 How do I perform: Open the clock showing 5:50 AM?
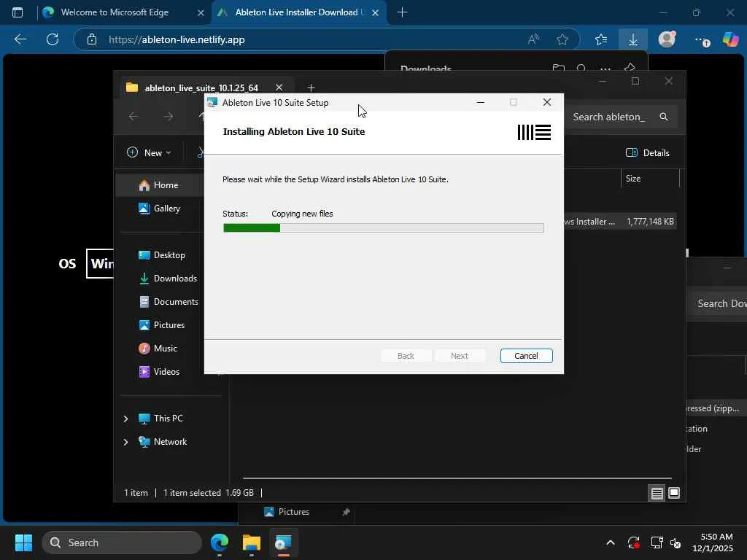[713, 542]
